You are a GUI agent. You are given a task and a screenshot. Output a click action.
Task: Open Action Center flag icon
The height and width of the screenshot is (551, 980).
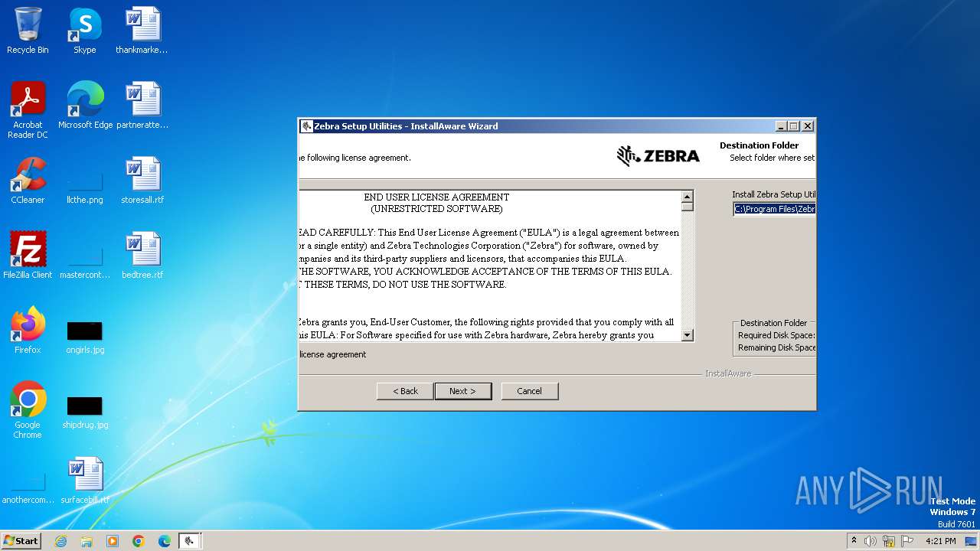tap(907, 541)
